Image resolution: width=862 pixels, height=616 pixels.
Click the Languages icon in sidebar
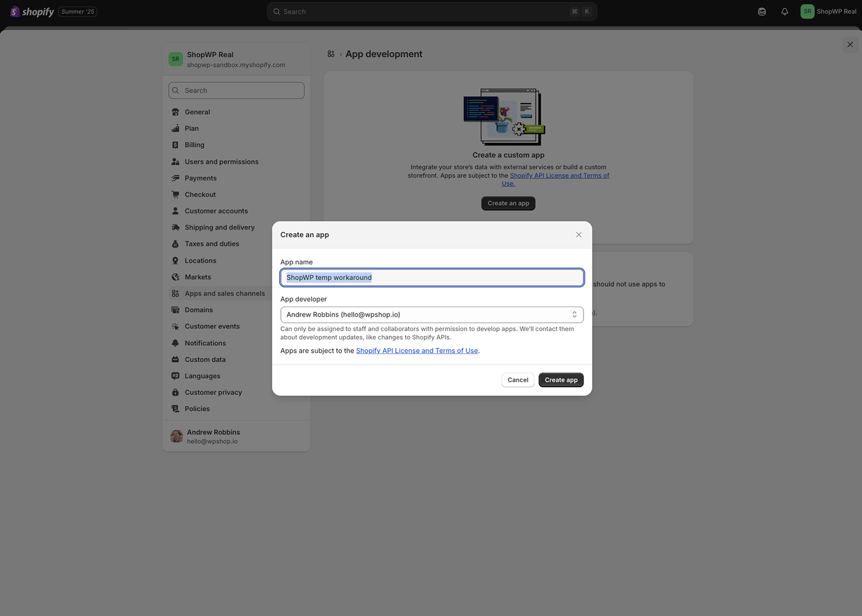[175, 376]
